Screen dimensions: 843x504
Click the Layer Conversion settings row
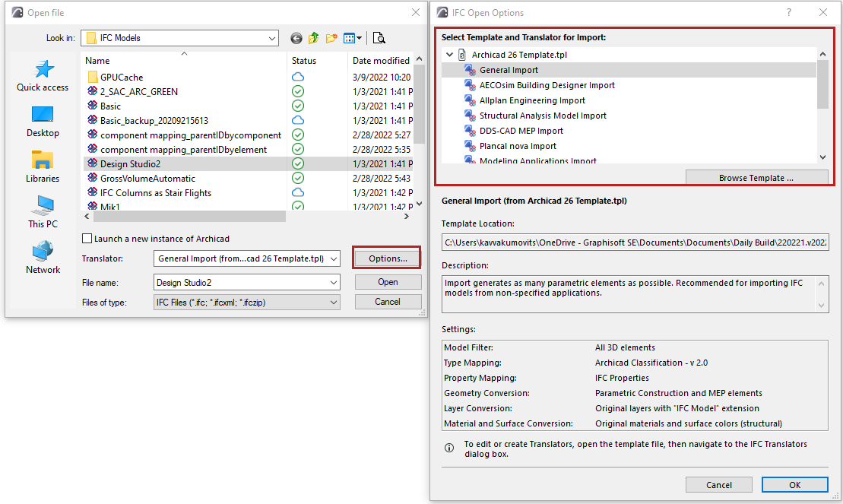pos(635,408)
